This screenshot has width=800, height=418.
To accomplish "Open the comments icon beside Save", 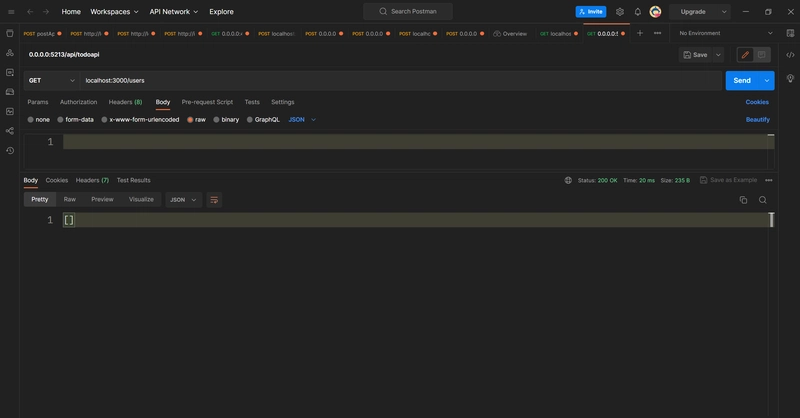I will pos(762,55).
